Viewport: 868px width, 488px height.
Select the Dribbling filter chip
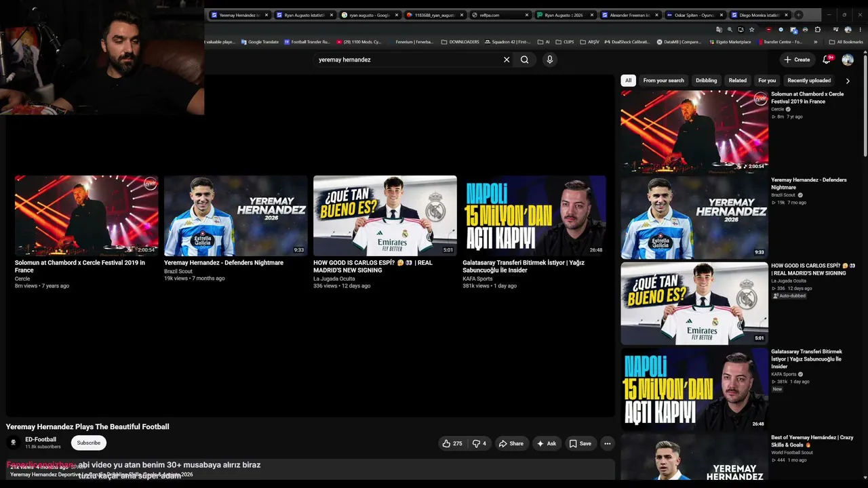706,81
